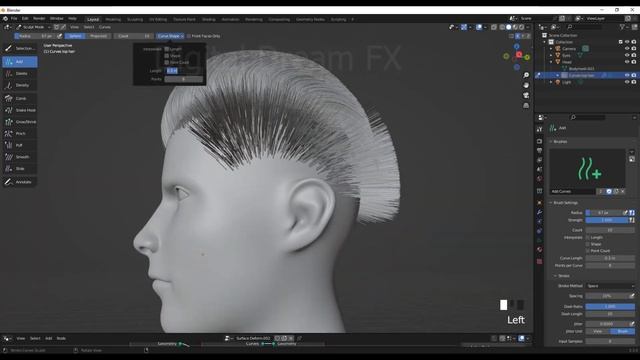Hide Eyes object with eye icon
640x360 pixels.
(627, 56)
